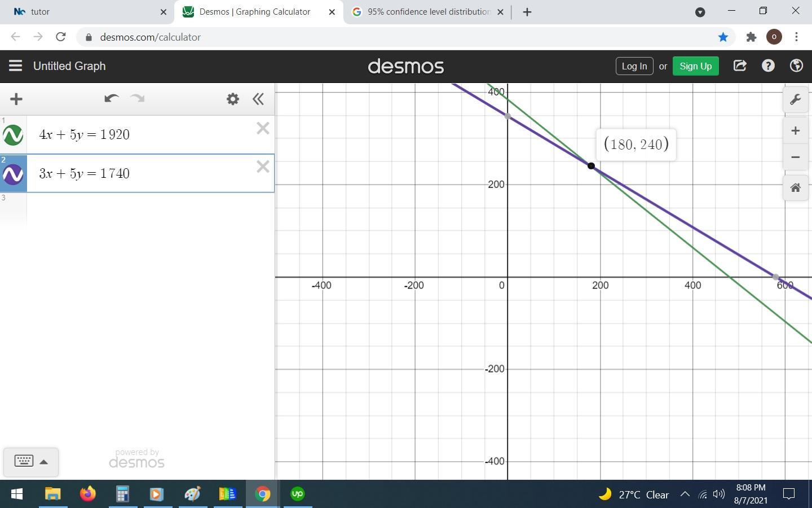812x508 pixels.
Task: Close the 95% confidence level tab
Action: [500, 12]
